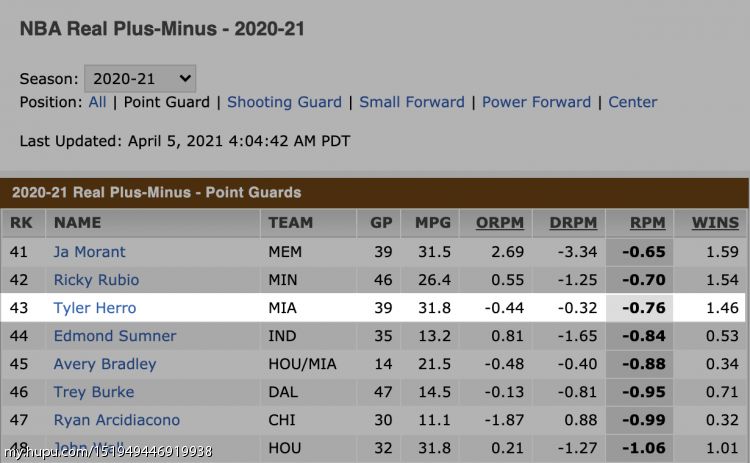Sort table by DRPM column
The image size is (750, 463).
click(573, 222)
